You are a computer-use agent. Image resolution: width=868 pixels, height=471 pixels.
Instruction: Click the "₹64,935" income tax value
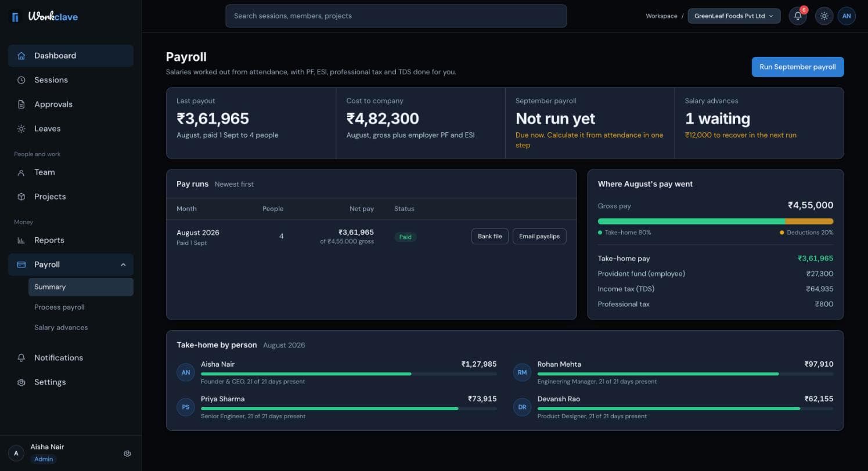(819, 289)
